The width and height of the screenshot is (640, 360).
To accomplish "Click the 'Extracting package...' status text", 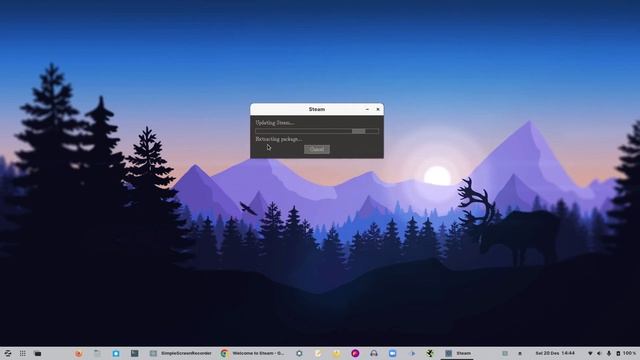I will (x=279, y=139).
